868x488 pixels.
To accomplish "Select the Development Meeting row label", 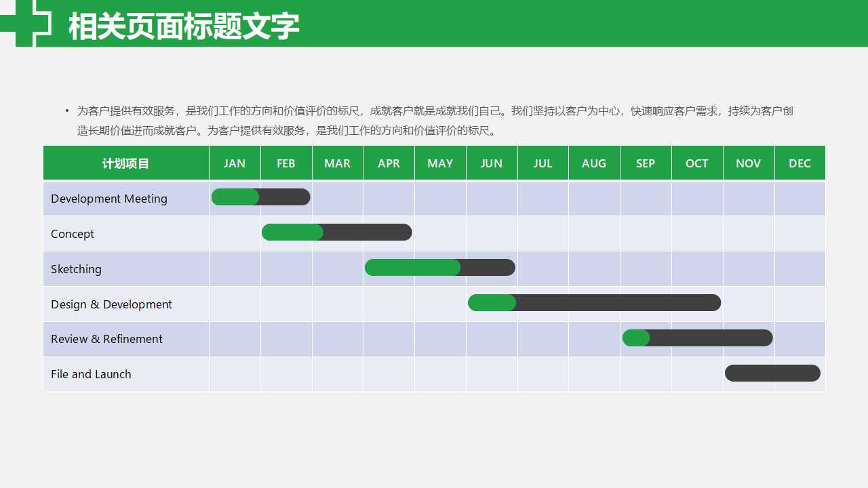I will (109, 199).
